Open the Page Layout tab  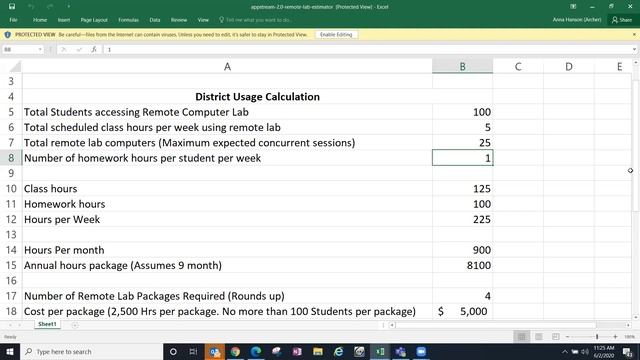(x=94, y=20)
